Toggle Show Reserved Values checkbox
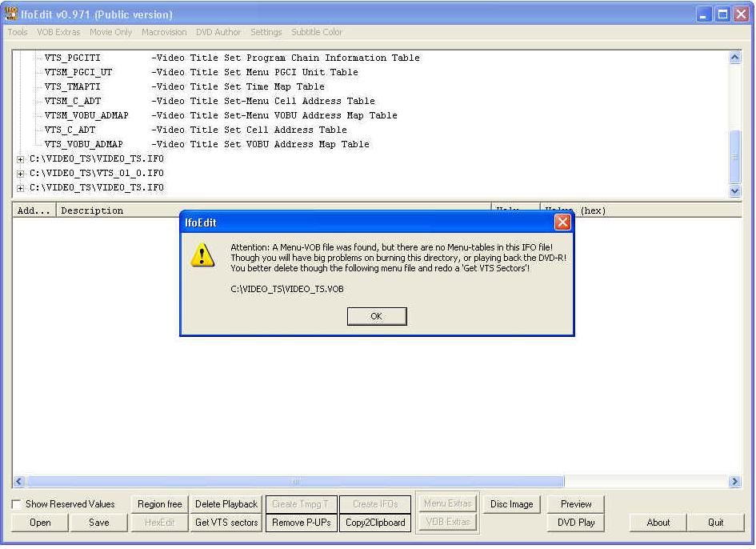The width and height of the screenshot is (756, 549). point(16,504)
